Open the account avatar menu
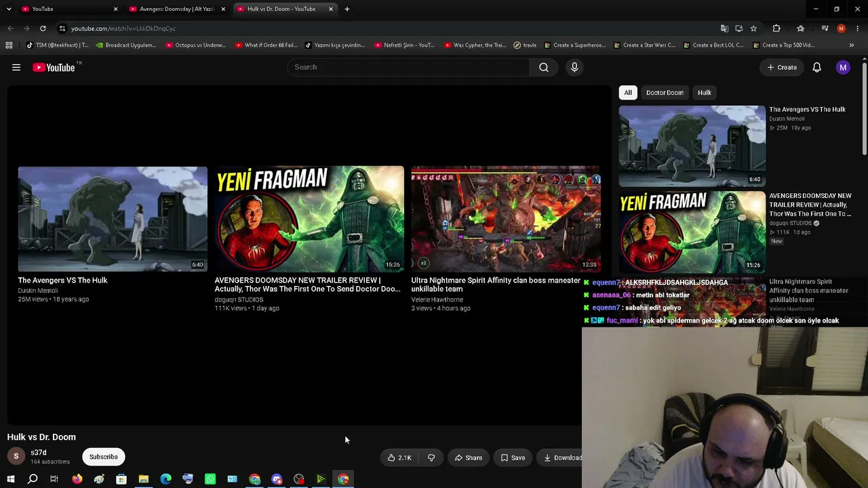Image resolution: width=868 pixels, height=488 pixels. [843, 67]
